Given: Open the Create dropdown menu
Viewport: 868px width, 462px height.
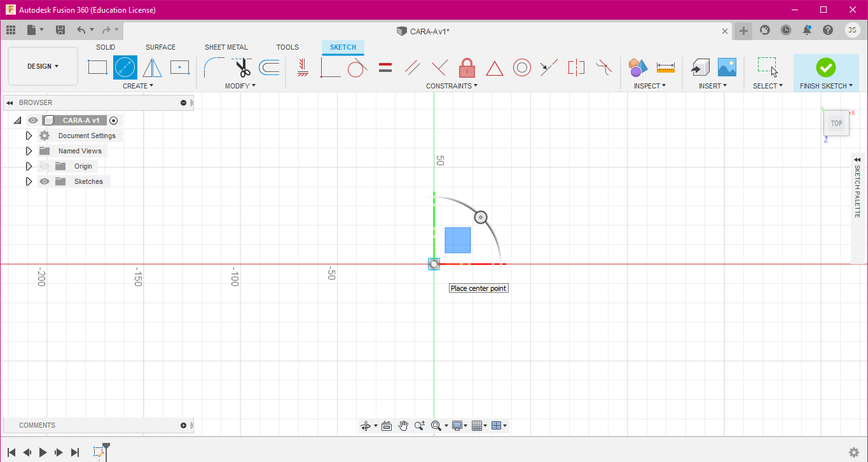Looking at the screenshot, I should click(138, 86).
